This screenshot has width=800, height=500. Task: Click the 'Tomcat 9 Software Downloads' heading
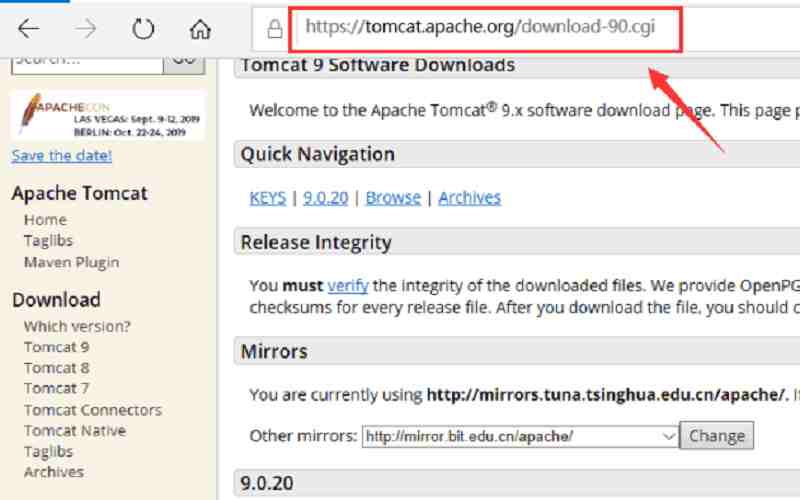pos(378,65)
